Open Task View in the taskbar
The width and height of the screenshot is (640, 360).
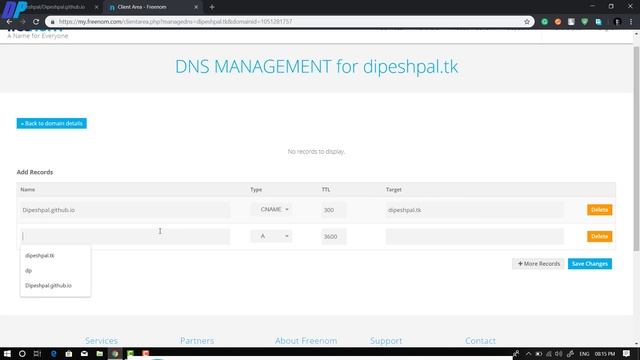click(37, 353)
